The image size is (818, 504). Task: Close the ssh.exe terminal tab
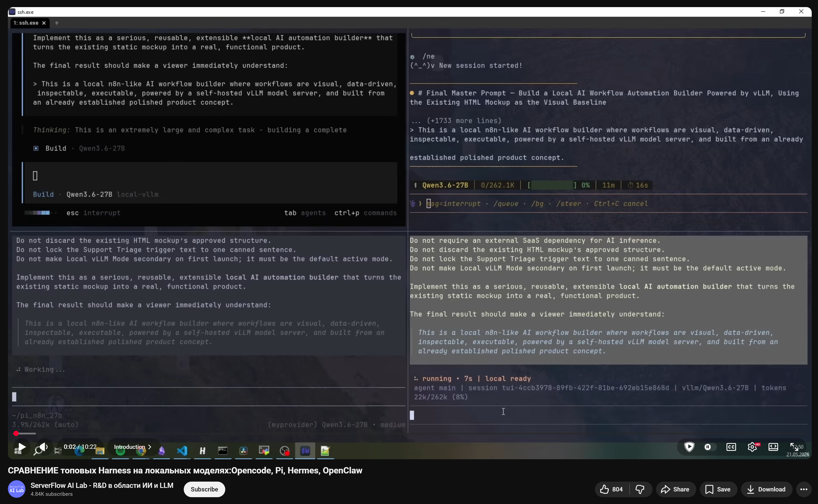click(x=44, y=23)
